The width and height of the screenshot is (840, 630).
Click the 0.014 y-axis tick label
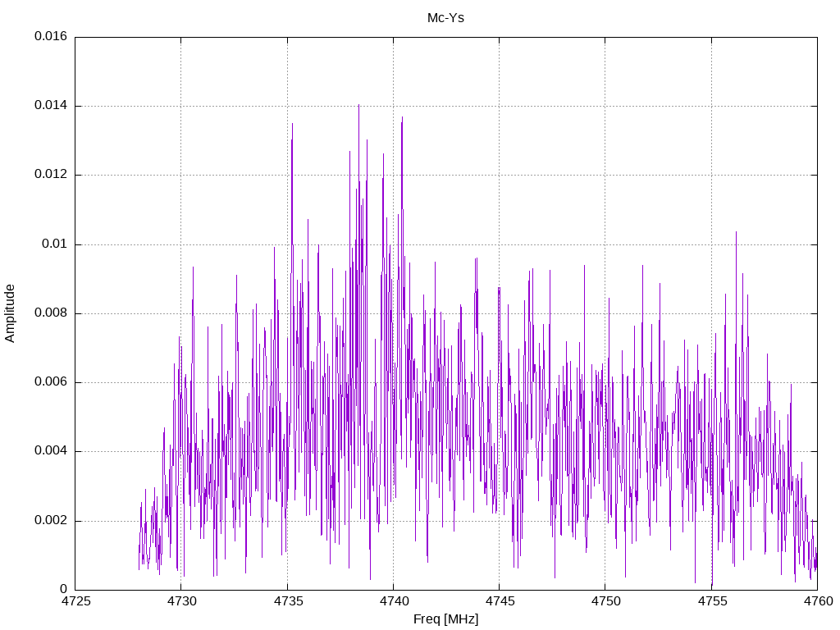[x=51, y=106]
